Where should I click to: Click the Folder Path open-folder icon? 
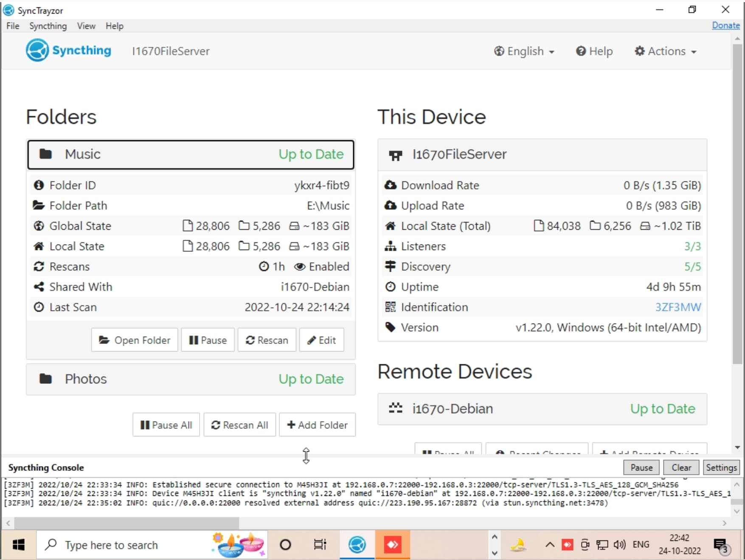point(39,205)
